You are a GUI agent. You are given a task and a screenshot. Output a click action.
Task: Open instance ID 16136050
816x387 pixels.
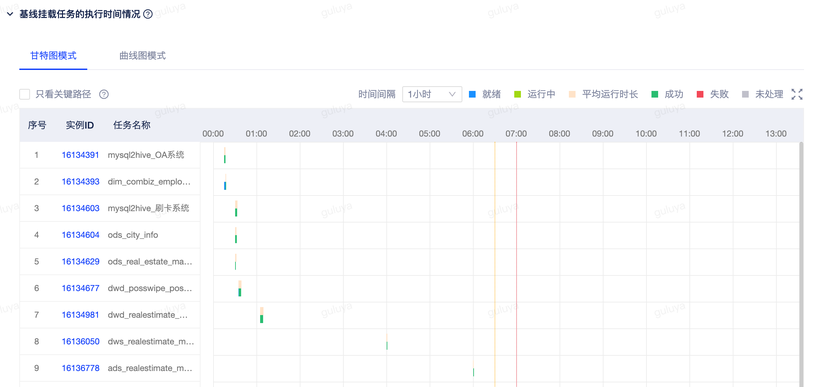tap(80, 341)
